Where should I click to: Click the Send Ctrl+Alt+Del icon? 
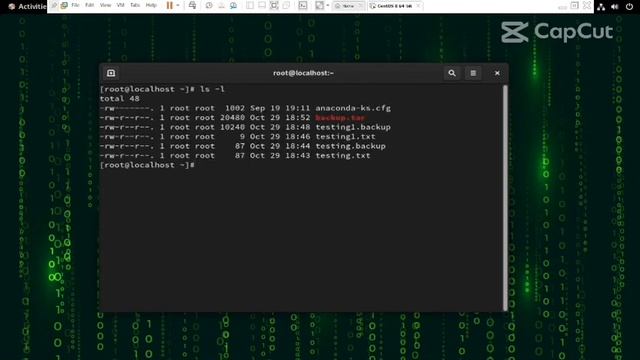(x=192, y=5)
